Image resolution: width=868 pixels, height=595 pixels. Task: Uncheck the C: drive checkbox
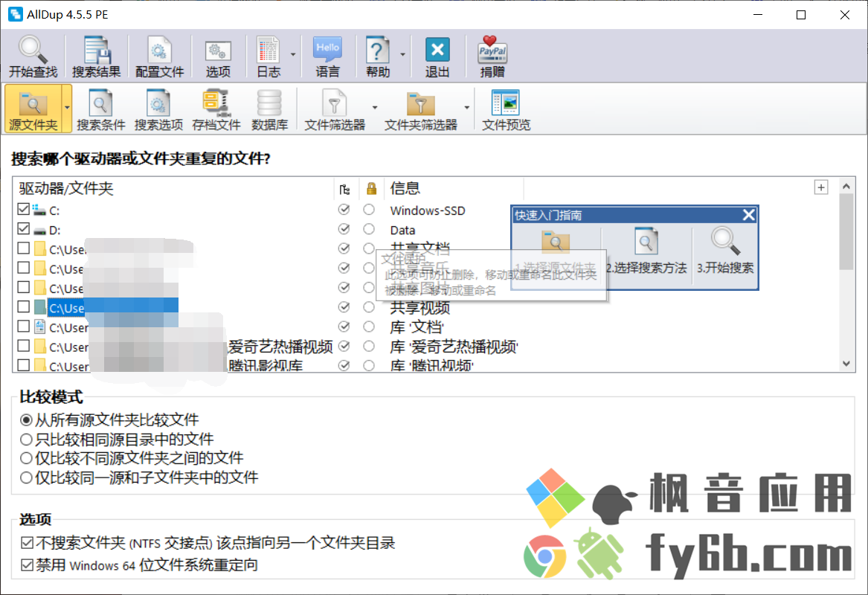(x=23, y=209)
